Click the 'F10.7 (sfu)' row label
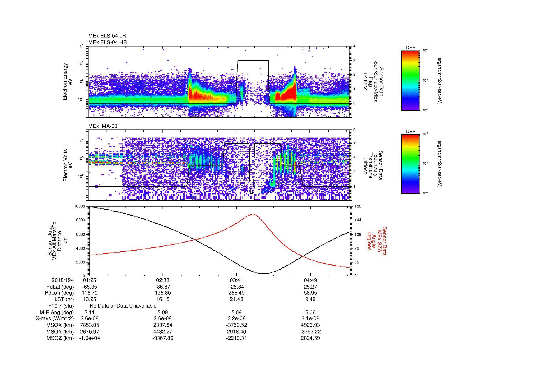This screenshot has height=392, width=555. click(61, 306)
